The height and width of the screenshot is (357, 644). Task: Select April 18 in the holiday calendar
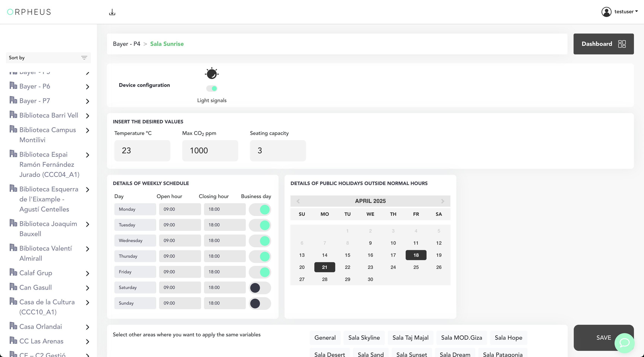point(416,255)
